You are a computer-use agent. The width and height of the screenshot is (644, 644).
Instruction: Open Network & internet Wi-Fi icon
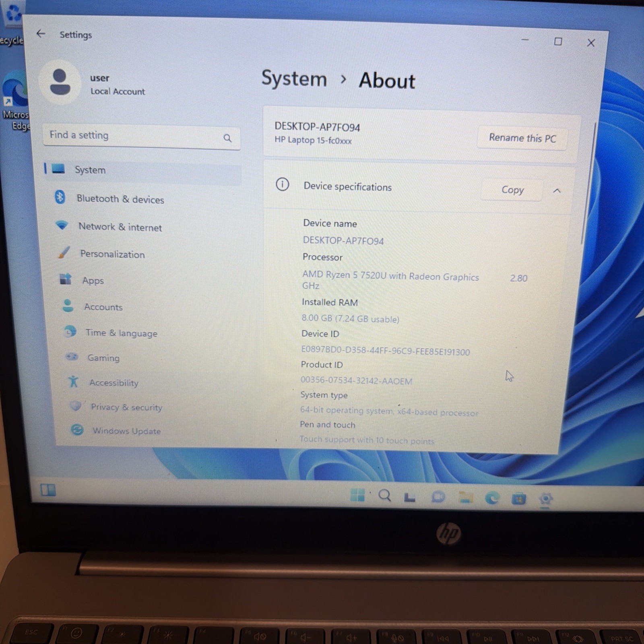coord(62,225)
